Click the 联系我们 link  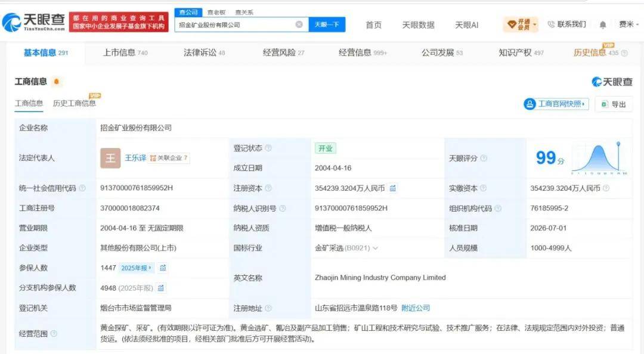pyautogui.click(x=571, y=24)
